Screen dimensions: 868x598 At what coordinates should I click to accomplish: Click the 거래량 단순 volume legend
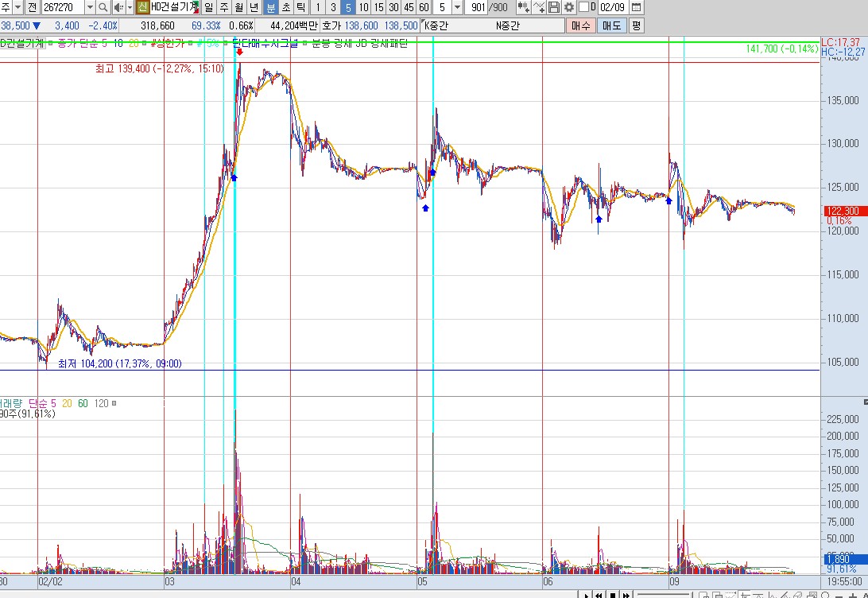click(x=28, y=403)
